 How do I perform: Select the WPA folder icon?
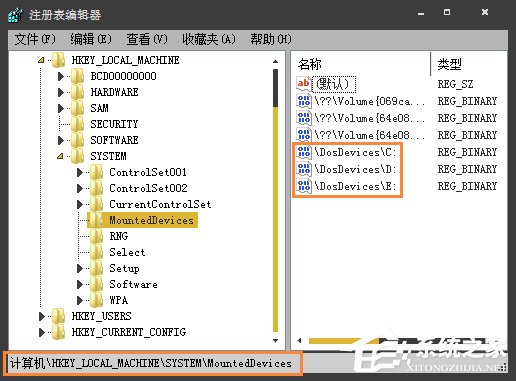coord(97,300)
